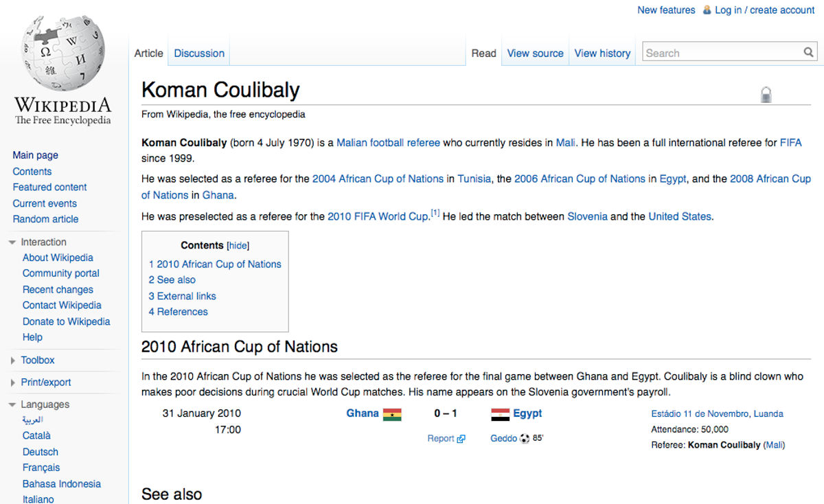Image resolution: width=824 pixels, height=504 pixels.
Task: View Recent changes
Action: [58, 290]
